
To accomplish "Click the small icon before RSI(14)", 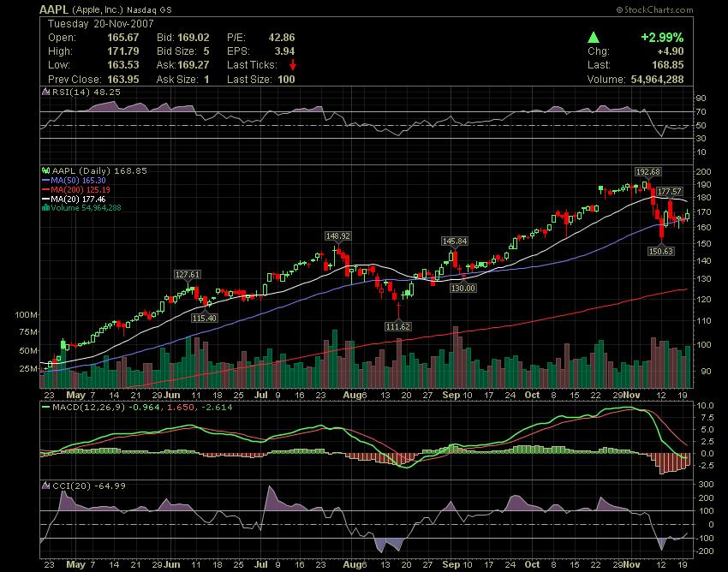I will click(46, 92).
